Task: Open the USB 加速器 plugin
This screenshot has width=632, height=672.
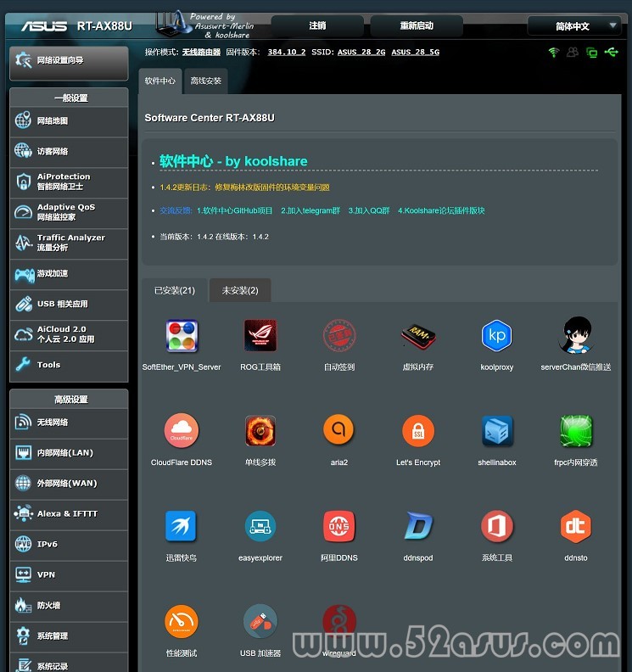Action: pos(260,621)
